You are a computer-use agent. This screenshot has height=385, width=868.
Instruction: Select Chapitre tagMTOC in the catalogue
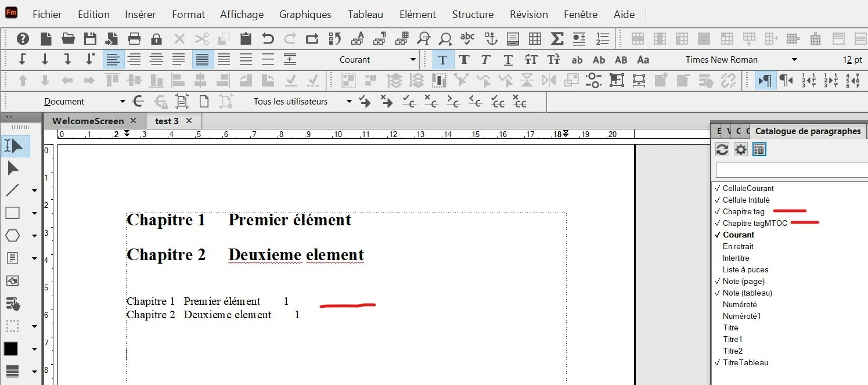pyautogui.click(x=755, y=223)
